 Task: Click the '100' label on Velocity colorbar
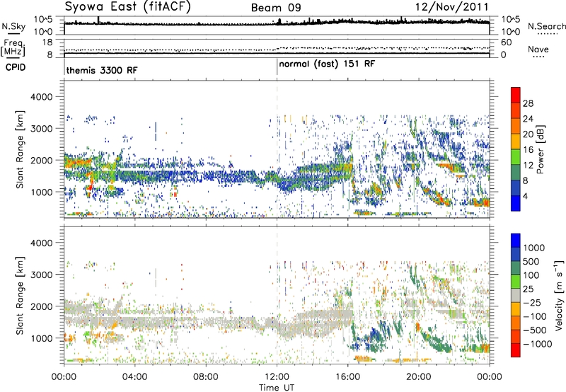tap(531, 275)
